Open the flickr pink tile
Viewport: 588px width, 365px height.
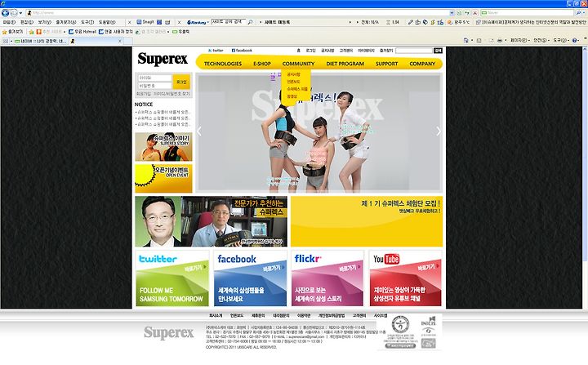coord(327,278)
